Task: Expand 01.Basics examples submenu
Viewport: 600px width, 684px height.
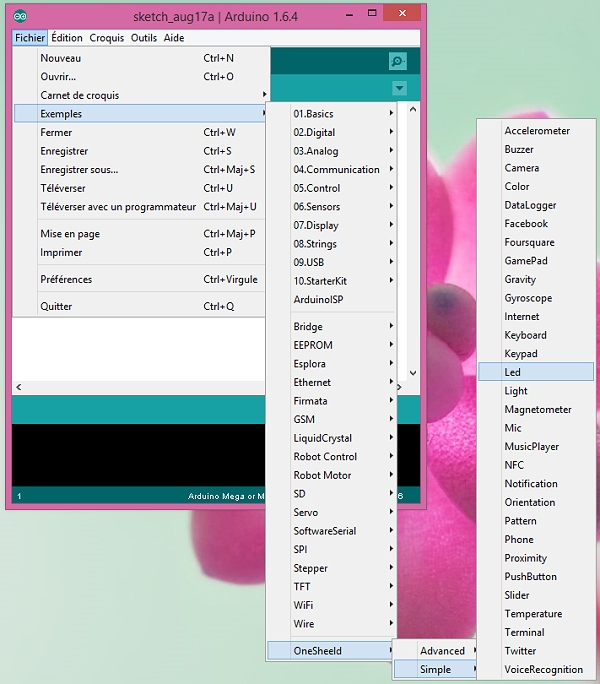Action: tap(332, 114)
